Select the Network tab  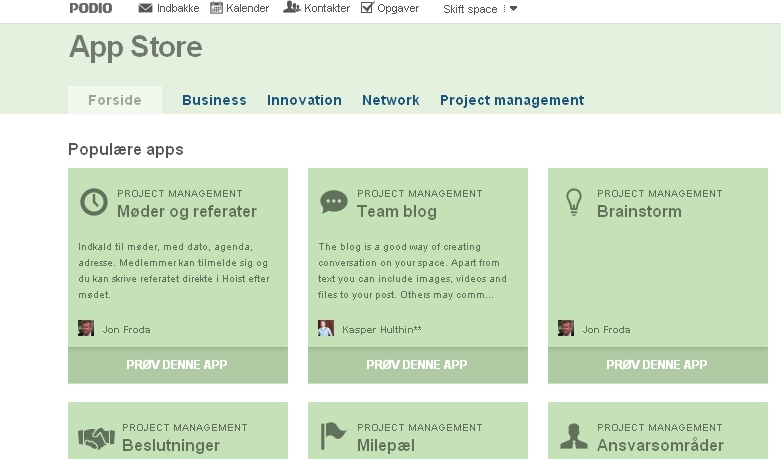[x=390, y=100]
